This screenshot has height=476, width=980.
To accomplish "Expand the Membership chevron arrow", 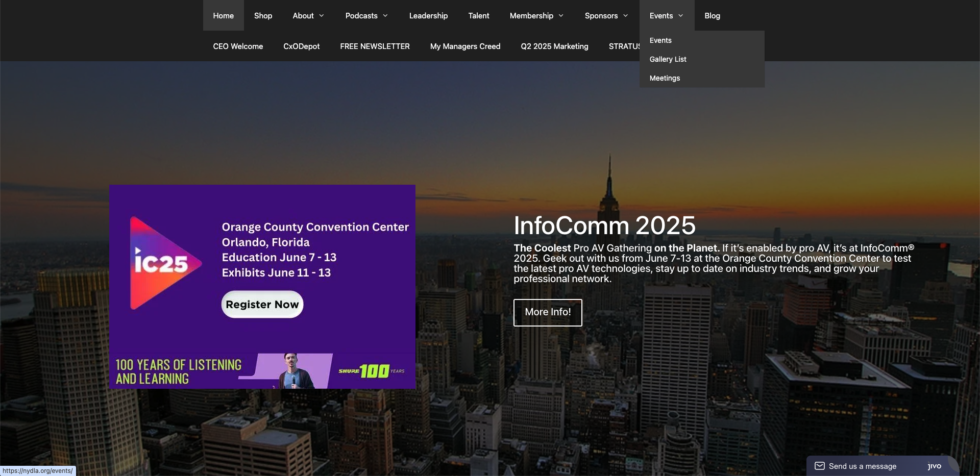I will [561, 16].
